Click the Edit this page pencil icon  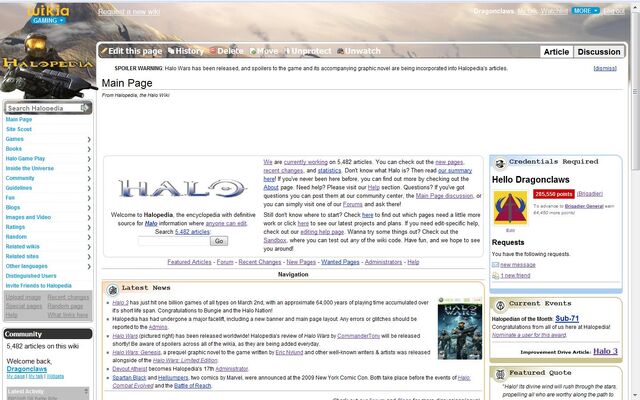click(x=104, y=51)
